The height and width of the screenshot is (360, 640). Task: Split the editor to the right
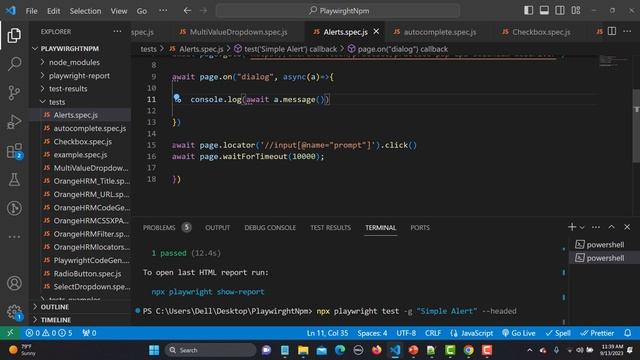coord(612,31)
